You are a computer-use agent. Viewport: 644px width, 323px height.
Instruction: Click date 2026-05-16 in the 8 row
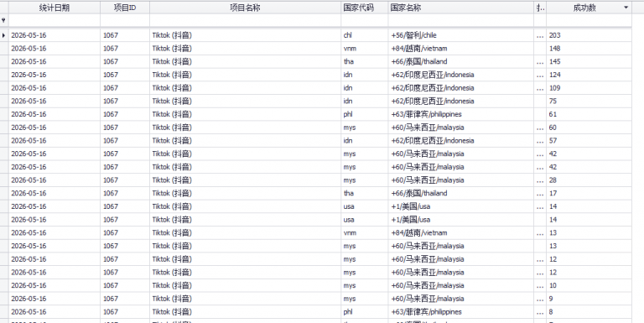(55, 311)
